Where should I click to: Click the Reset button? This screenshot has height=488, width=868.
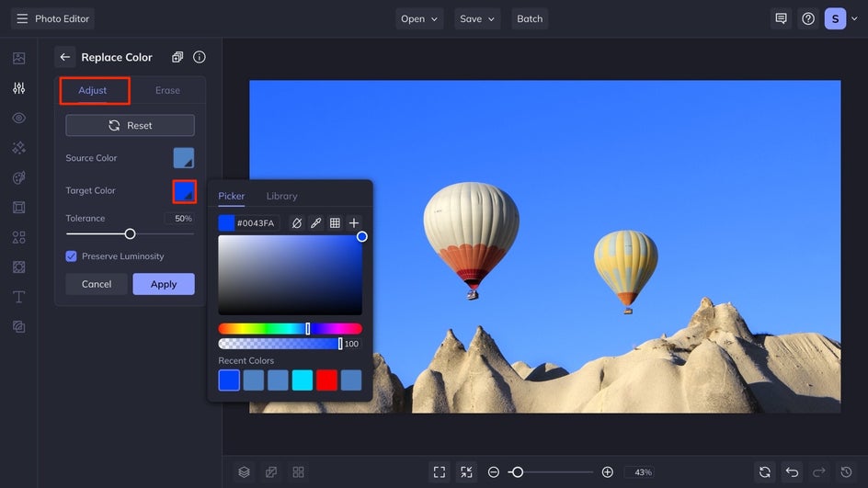[130, 125]
